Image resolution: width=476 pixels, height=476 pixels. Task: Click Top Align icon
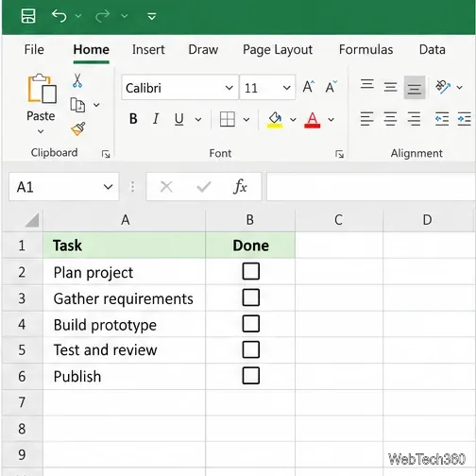coord(367,84)
